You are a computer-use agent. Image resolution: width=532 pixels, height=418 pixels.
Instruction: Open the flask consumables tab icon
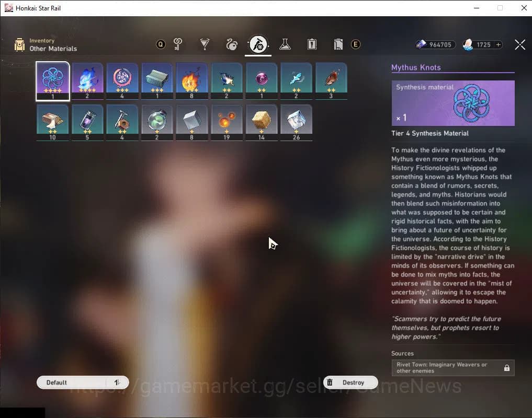pos(285,44)
